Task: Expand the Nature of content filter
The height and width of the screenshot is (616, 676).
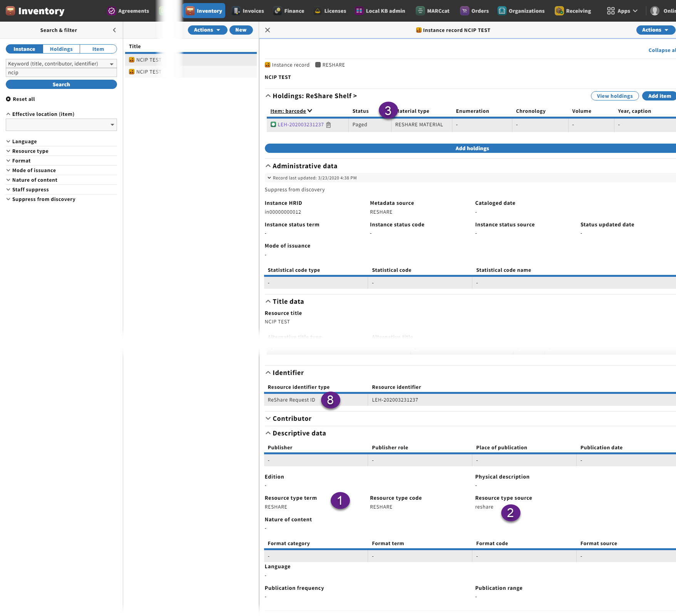Action: (32, 180)
